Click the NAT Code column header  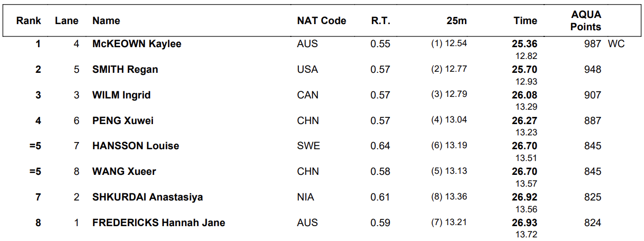tap(321, 21)
